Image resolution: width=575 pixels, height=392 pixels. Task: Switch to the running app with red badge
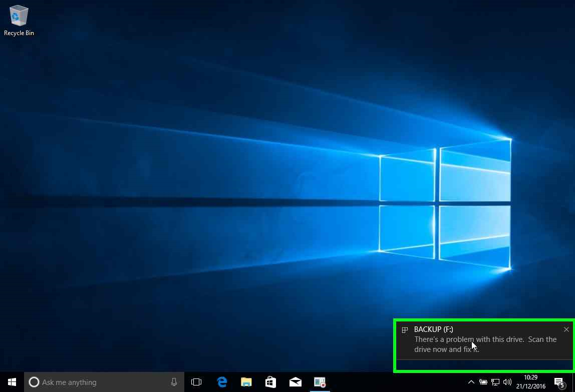[x=320, y=382]
